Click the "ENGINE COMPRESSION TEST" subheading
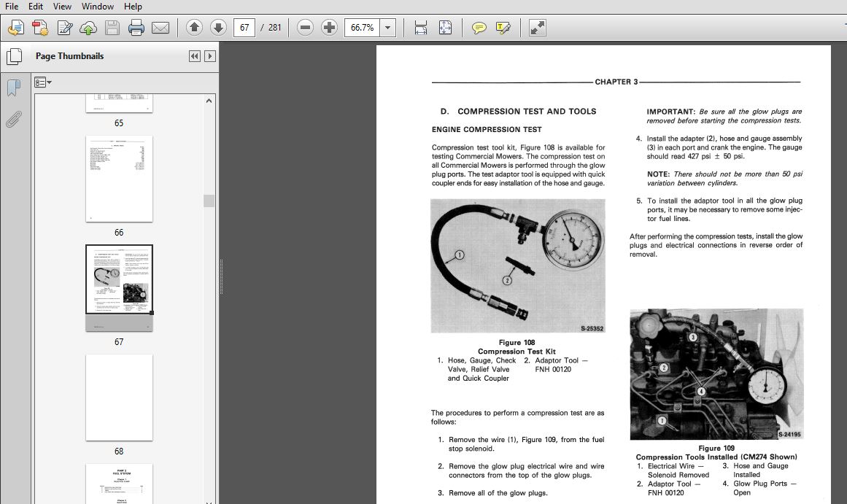Image resolution: width=847 pixels, height=504 pixels. point(487,130)
